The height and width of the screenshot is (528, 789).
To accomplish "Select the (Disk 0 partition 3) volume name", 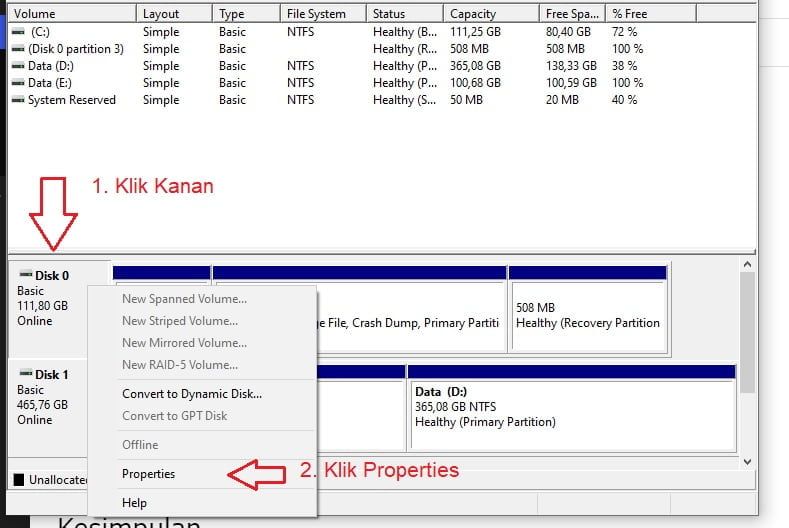I will coord(76,49).
